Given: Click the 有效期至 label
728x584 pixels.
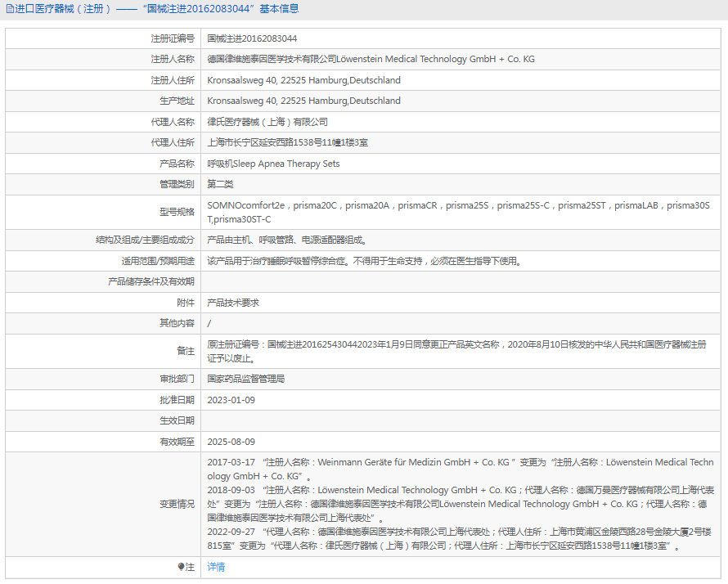Looking at the screenshot, I should [x=178, y=442].
